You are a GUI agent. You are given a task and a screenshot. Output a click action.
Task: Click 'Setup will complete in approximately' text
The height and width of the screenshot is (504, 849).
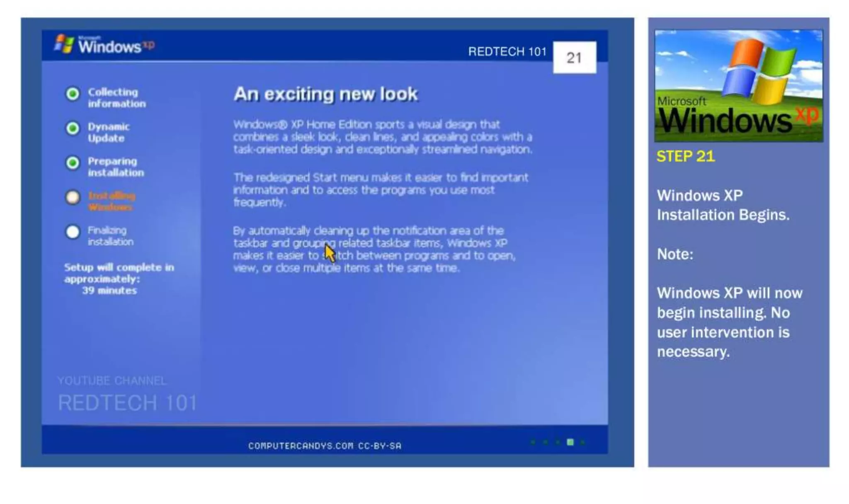click(119, 273)
